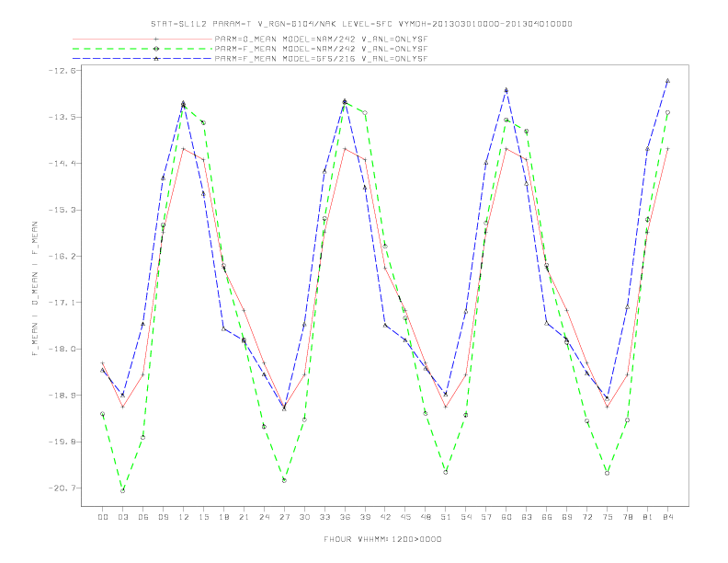Click the y-axis tick label -17.1
This screenshot has width=728, height=563.
62,303
